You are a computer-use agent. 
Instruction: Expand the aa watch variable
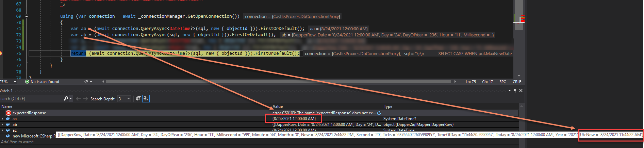[2, 119]
